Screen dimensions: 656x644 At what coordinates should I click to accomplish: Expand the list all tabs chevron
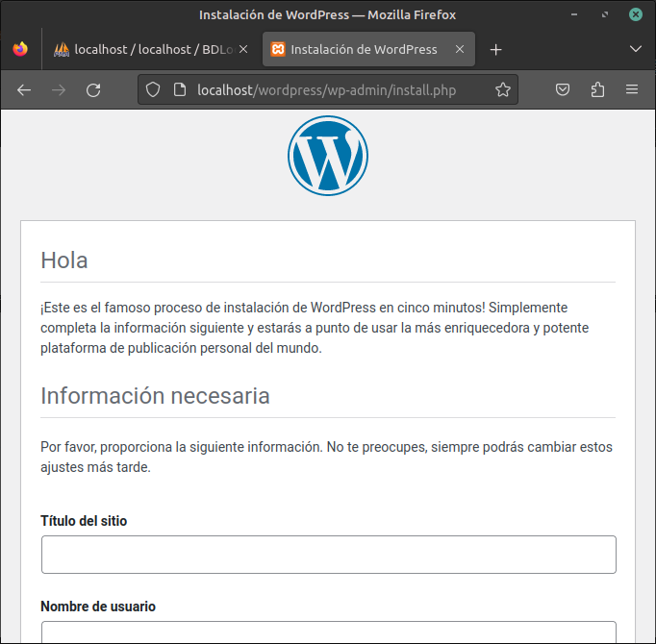click(x=636, y=49)
